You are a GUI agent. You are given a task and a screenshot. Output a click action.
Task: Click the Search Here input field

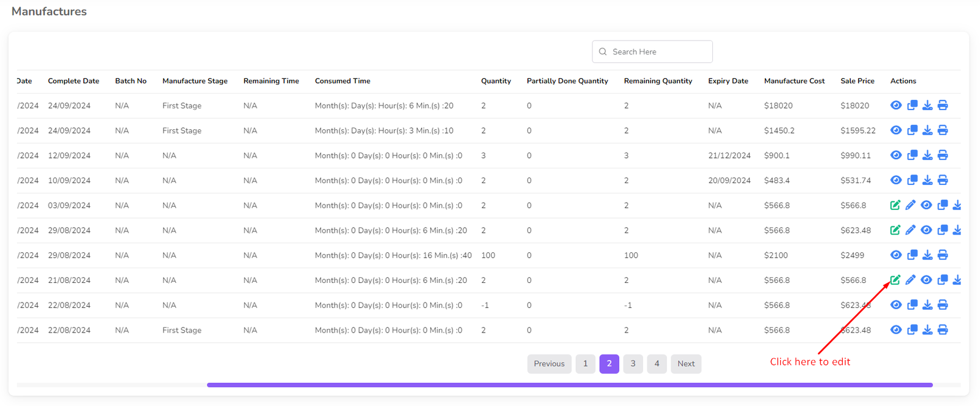(x=658, y=52)
